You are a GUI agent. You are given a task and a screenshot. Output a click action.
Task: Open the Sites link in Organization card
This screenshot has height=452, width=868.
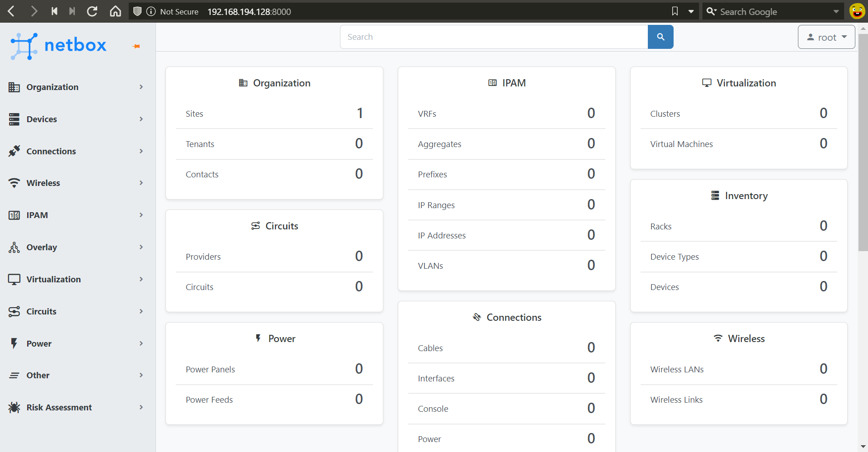tap(194, 114)
